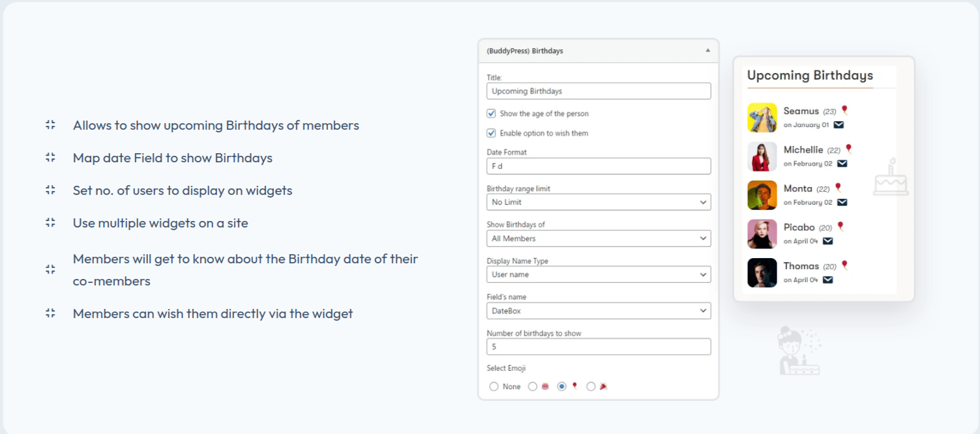This screenshot has height=434, width=980.
Task: Uncheck 'Enable option to wish them'
Action: tap(492, 133)
